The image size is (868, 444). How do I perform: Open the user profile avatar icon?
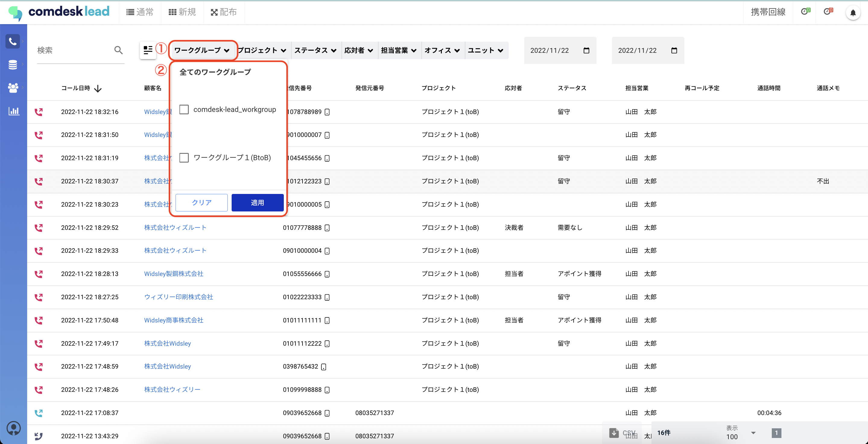click(x=14, y=428)
